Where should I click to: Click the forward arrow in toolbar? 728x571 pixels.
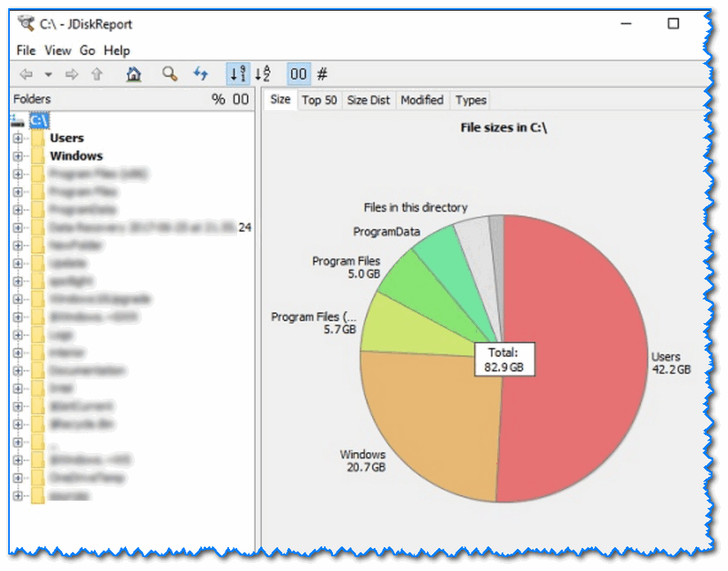tap(71, 75)
